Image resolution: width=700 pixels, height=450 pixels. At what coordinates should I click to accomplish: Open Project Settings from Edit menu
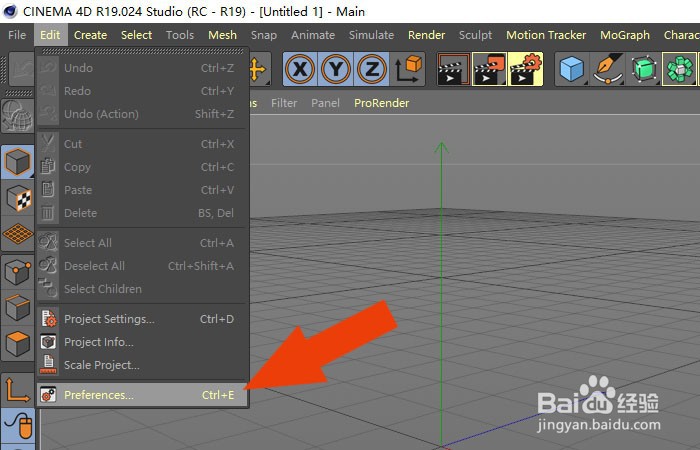142,319
